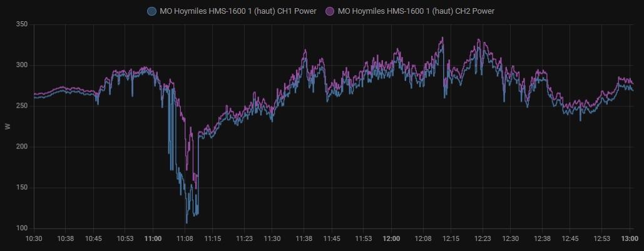Click the 350 value on the Y axis

pyautogui.click(x=22, y=24)
